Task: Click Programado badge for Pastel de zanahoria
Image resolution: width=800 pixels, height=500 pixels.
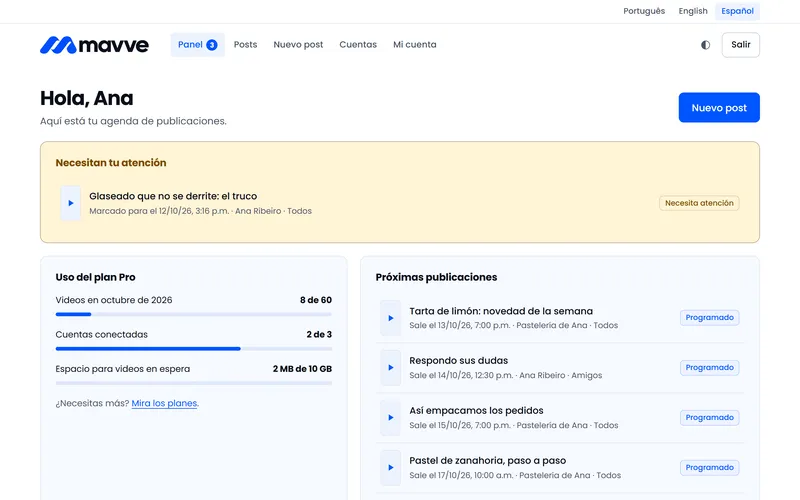Action: click(x=709, y=468)
